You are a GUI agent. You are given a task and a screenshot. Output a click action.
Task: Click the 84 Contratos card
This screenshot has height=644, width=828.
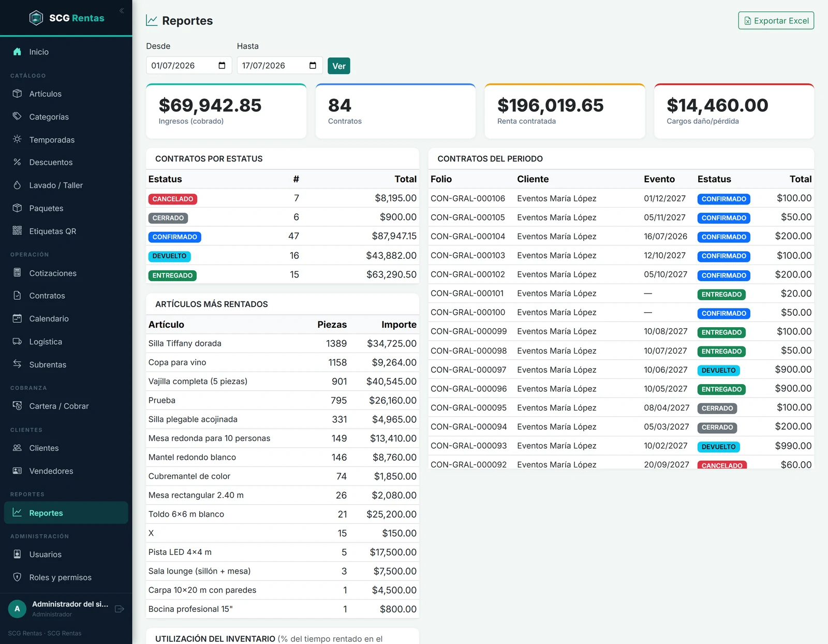[x=395, y=111]
